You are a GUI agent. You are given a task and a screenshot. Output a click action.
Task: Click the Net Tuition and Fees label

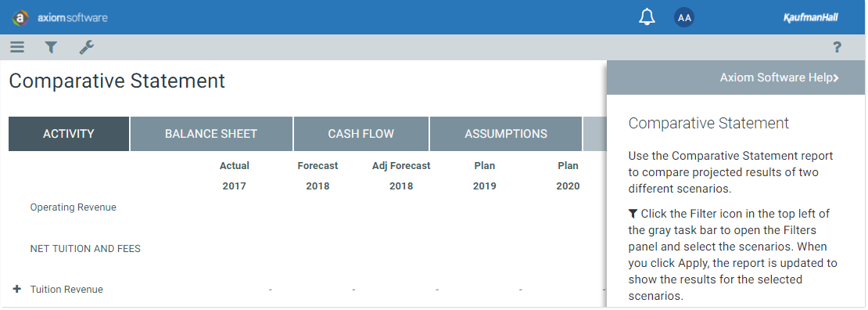(x=85, y=249)
